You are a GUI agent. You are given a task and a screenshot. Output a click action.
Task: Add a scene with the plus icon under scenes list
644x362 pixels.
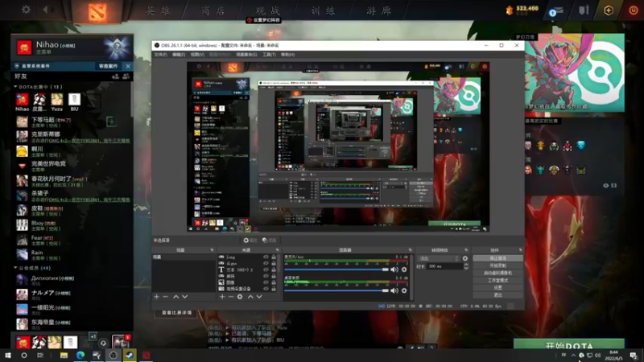(156, 297)
